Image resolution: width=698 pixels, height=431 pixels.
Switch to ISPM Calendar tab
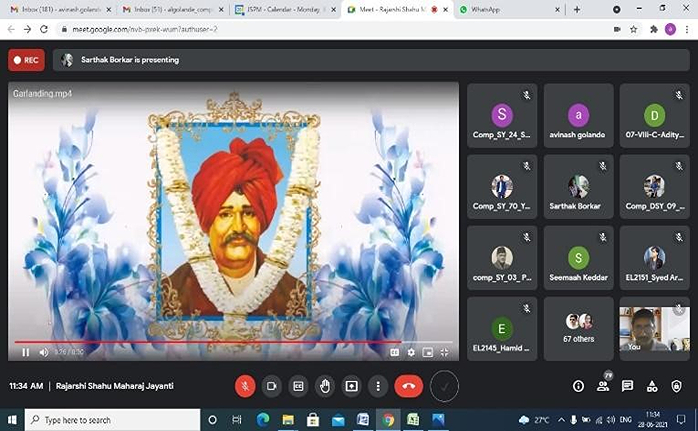coord(284,9)
